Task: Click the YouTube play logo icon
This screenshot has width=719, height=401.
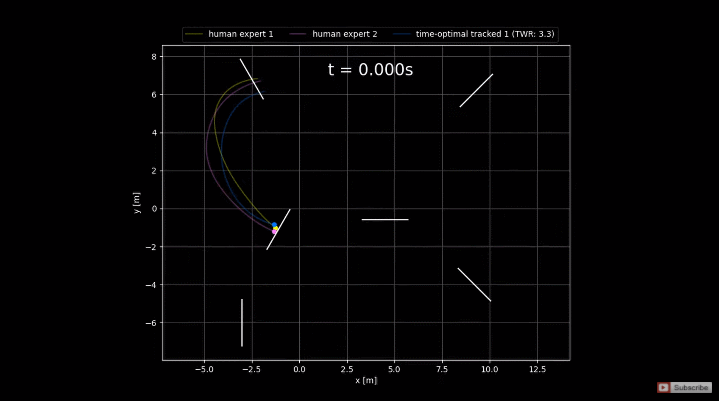Action: click(663, 388)
